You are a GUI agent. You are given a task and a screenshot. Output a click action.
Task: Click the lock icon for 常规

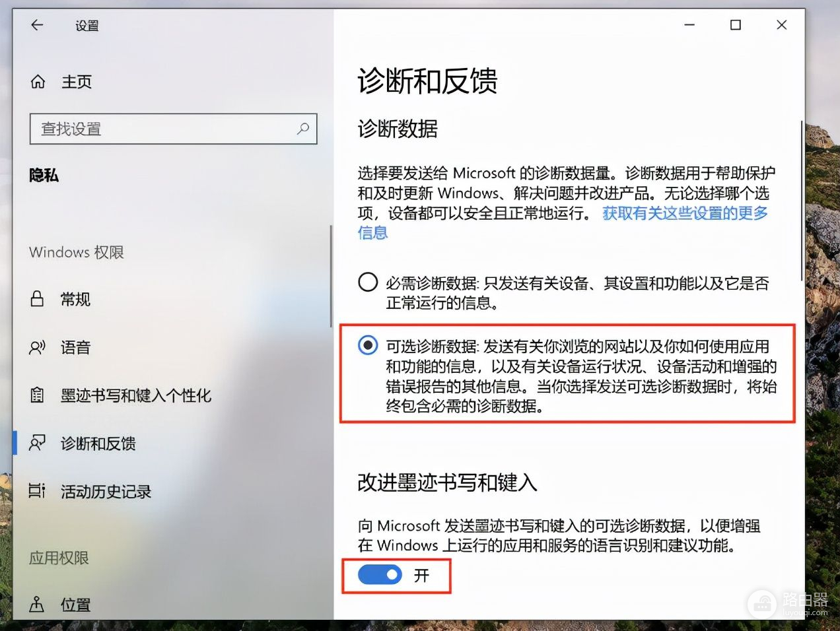click(x=37, y=299)
